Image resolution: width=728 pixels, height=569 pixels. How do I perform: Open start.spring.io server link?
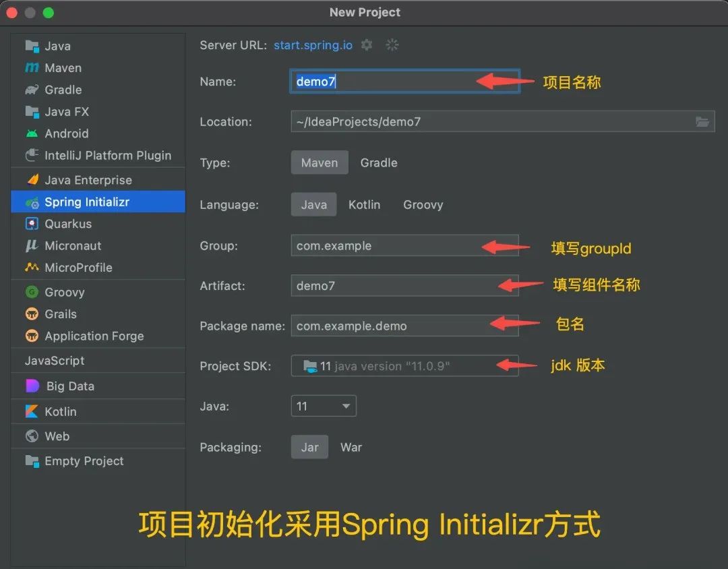(x=313, y=45)
